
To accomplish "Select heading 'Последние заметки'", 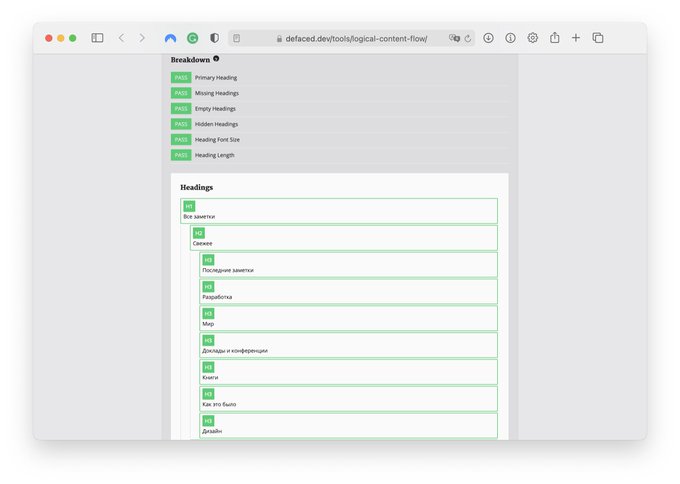I will (x=228, y=270).
